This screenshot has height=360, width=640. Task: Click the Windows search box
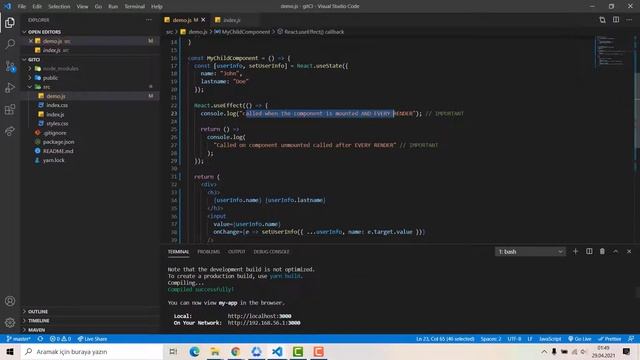pos(92,351)
